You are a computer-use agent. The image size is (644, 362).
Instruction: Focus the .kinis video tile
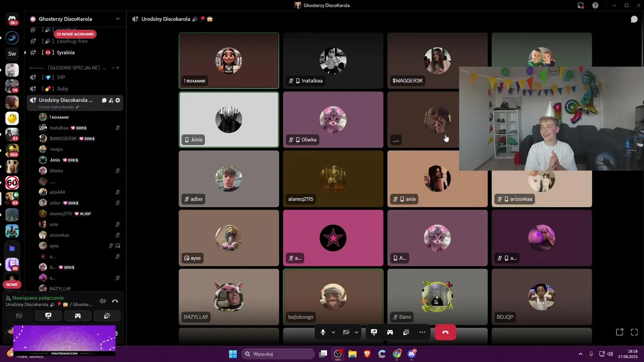click(229, 120)
